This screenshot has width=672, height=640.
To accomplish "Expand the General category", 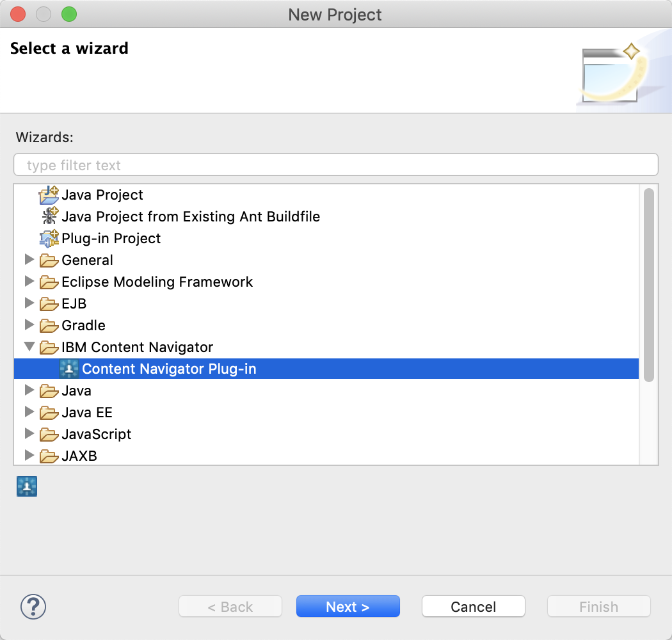I will click(x=29, y=260).
